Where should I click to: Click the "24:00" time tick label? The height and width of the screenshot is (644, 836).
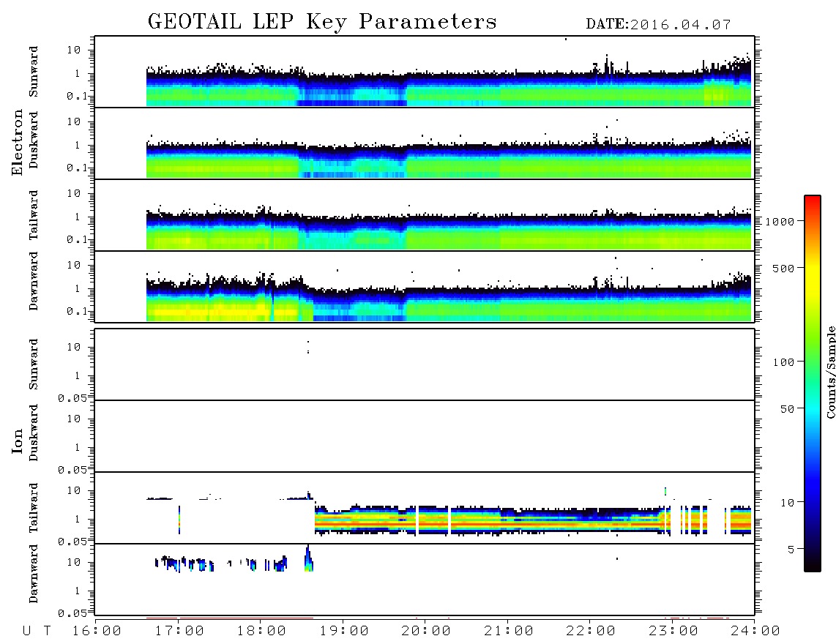(x=755, y=632)
